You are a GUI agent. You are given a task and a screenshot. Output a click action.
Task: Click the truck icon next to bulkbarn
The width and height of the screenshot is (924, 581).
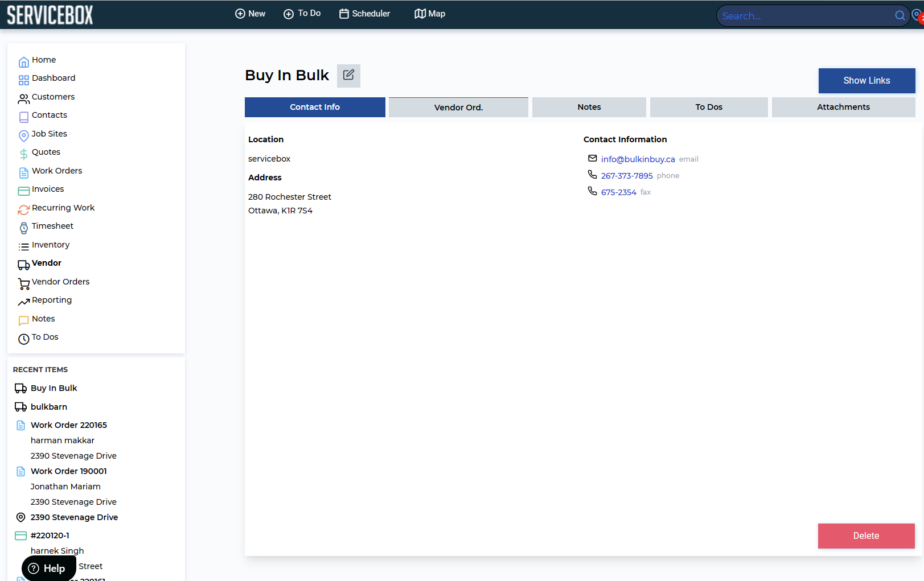20,407
